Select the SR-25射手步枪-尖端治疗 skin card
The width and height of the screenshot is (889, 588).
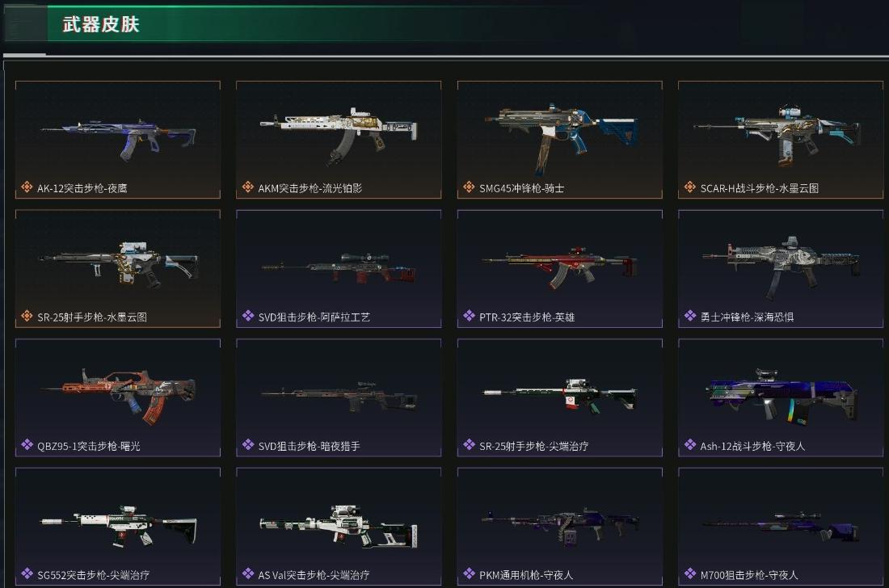coord(559,397)
